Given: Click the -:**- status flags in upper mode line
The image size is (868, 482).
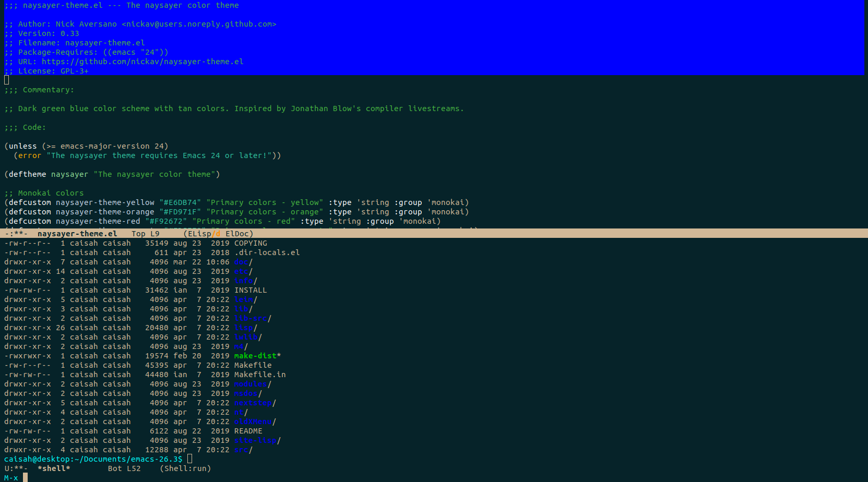Looking at the screenshot, I should click(16, 234).
